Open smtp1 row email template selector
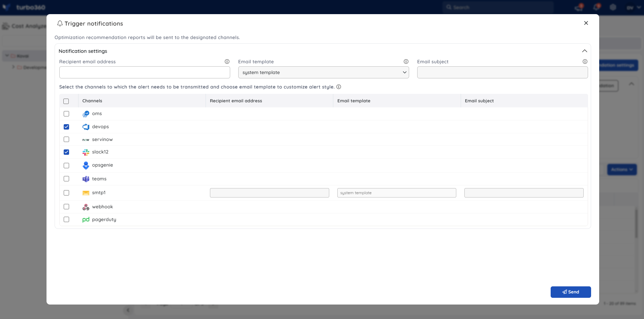Viewport: 644px width, 319px height. click(397, 193)
